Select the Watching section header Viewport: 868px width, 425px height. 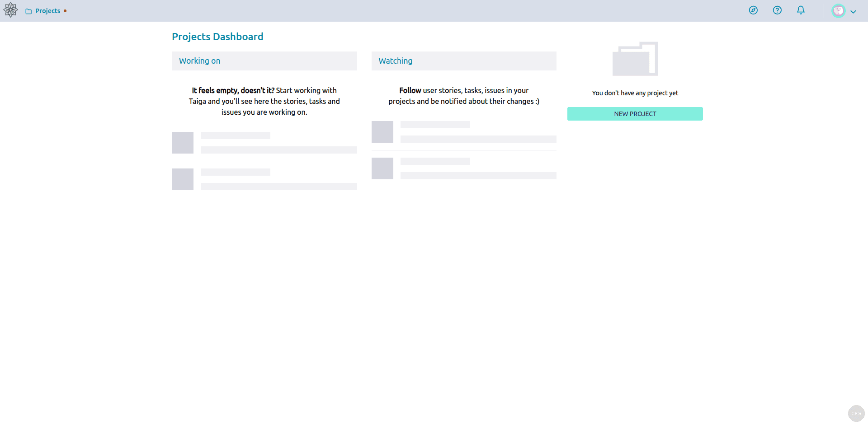(x=395, y=61)
